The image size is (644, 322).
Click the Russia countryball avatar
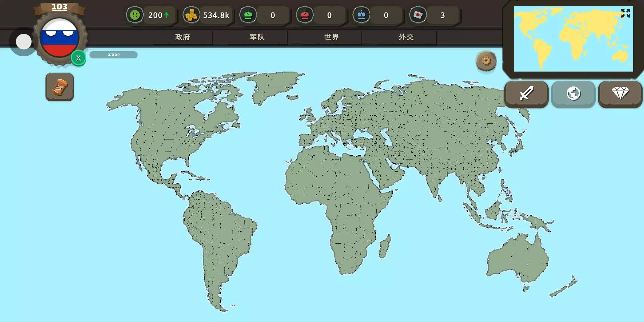[x=60, y=38]
